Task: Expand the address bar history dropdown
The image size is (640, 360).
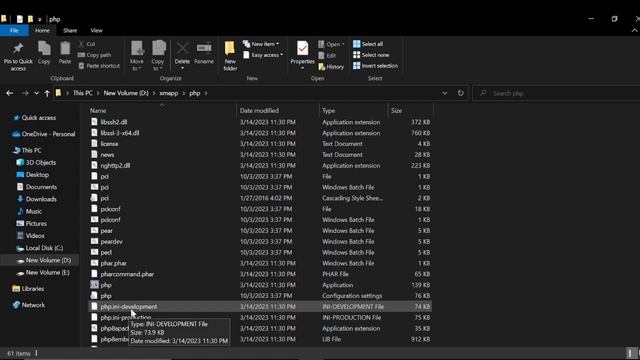Action: coord(444,93)
